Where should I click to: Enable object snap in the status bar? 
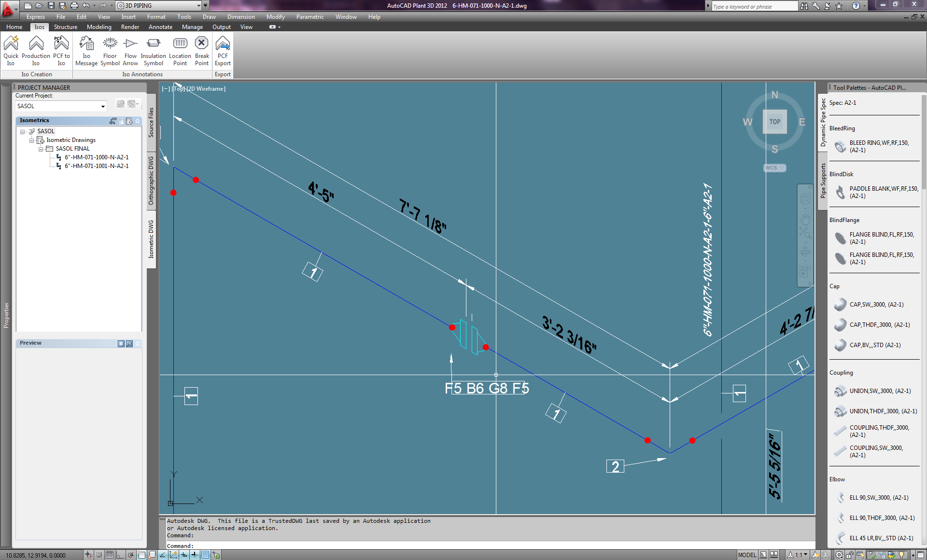tap(141, 554)
